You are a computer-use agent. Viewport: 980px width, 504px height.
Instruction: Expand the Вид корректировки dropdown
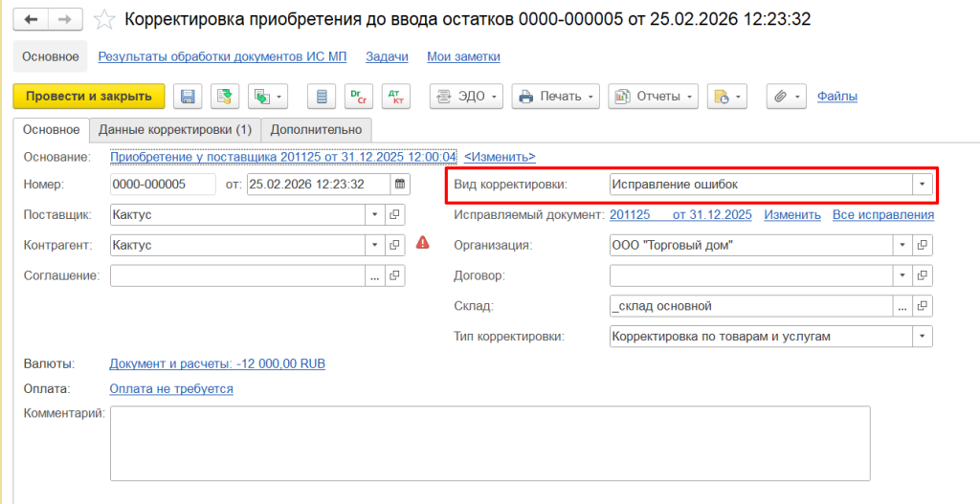tap(922, 185)
